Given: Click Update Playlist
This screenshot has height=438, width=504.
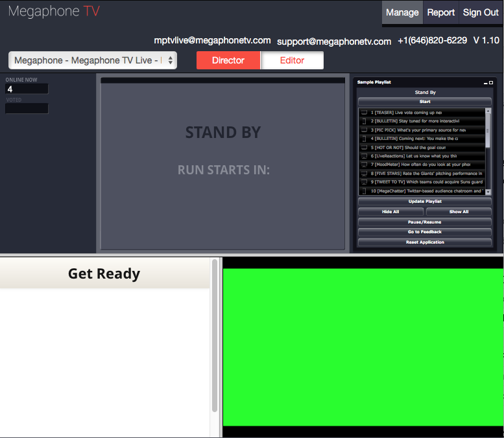Looking at the screenshot, I should point(425,202).
